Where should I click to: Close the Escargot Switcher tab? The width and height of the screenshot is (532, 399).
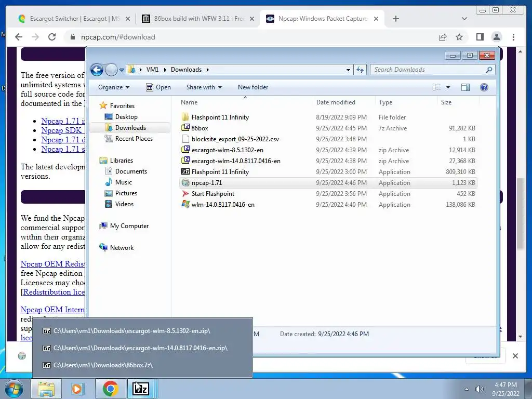tap(128, 19)
